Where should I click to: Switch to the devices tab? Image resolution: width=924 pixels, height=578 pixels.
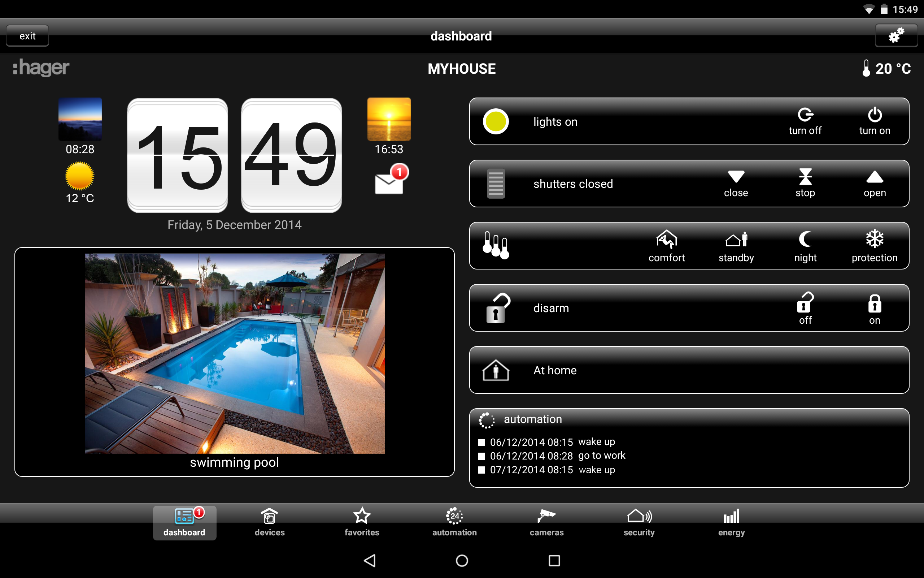(x=270, y=523)
